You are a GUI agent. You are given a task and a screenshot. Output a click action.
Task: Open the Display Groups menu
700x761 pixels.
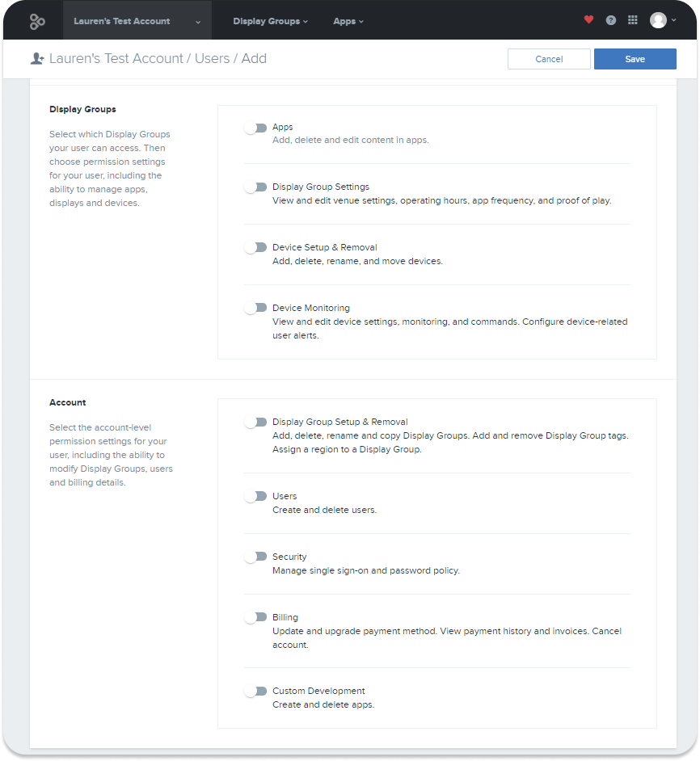click(270, 21)
